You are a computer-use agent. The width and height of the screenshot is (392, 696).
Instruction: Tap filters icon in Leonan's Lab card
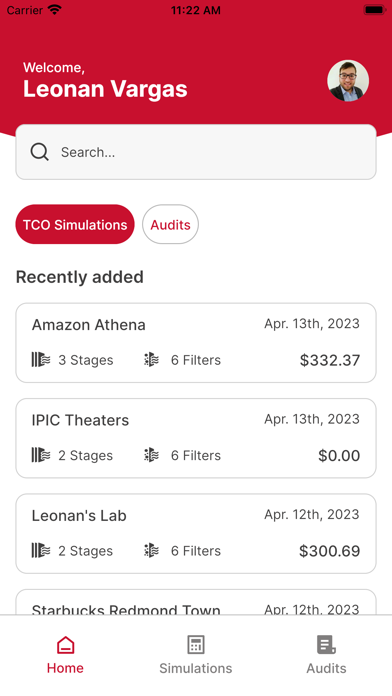(x=151, y=550)
